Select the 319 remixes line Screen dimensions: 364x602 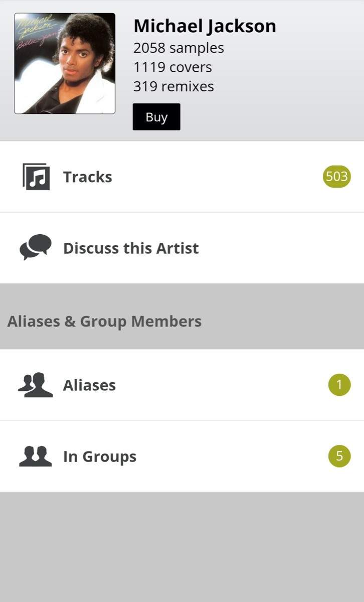pyautogui.click(x=173, y=86)
